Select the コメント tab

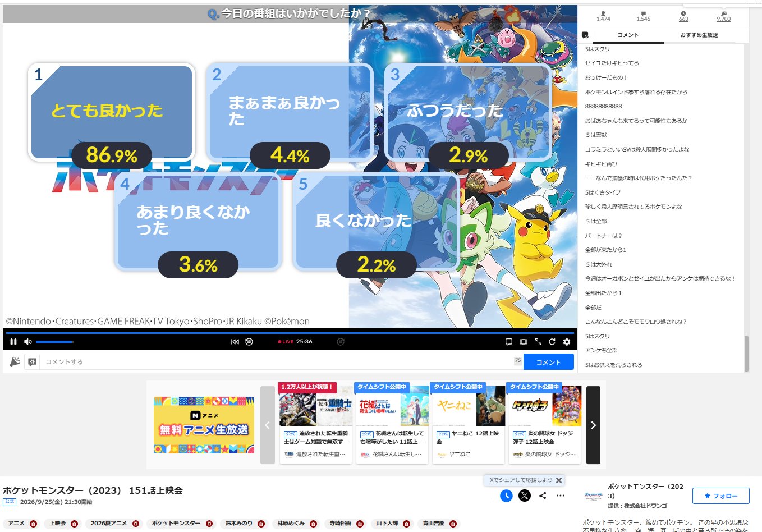628,35
